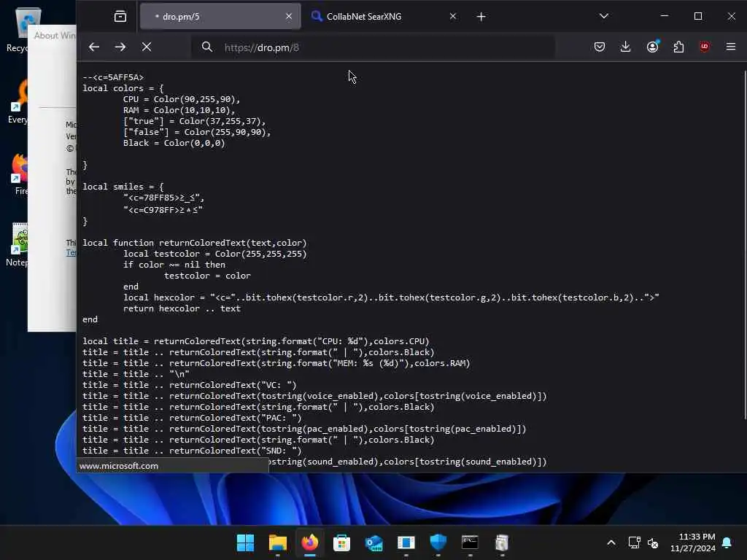Screen dimensions: 747x560
Task: Click the Black = Color(0,0,0) line
Action: pos(174,143)
